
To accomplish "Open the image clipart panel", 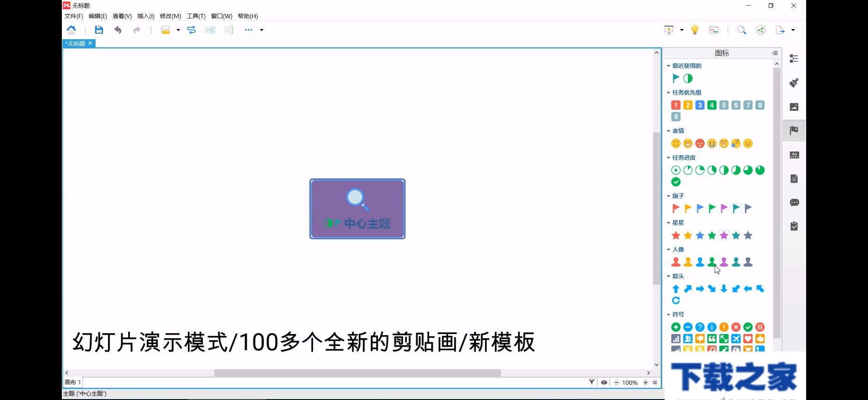I will click(794, 107).
